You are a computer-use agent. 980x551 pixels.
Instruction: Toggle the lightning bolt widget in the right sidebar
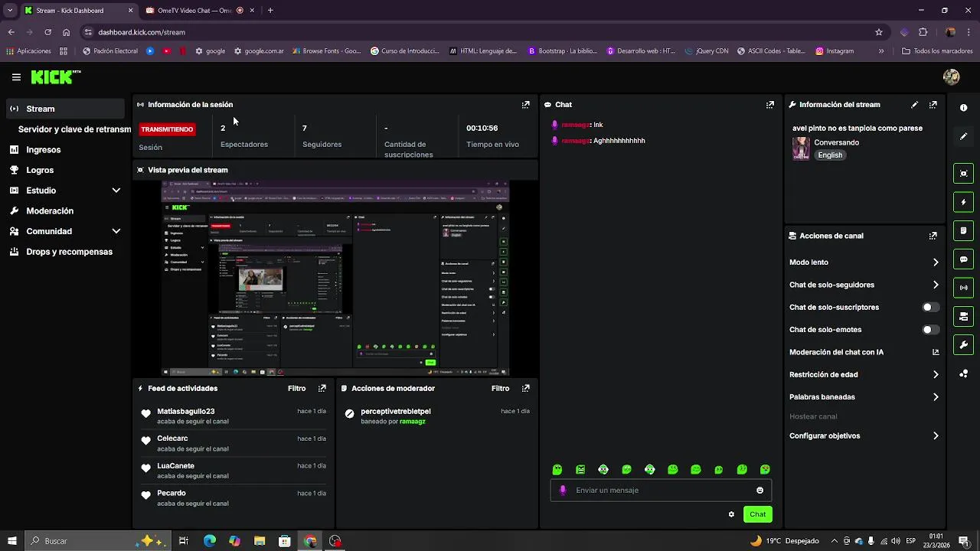point(963,202)
